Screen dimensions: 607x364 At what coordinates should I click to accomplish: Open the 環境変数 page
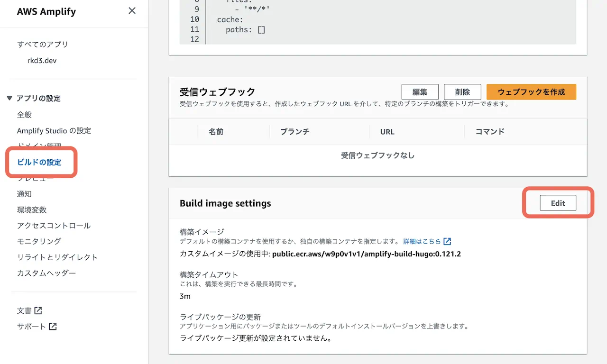(32, 209)
